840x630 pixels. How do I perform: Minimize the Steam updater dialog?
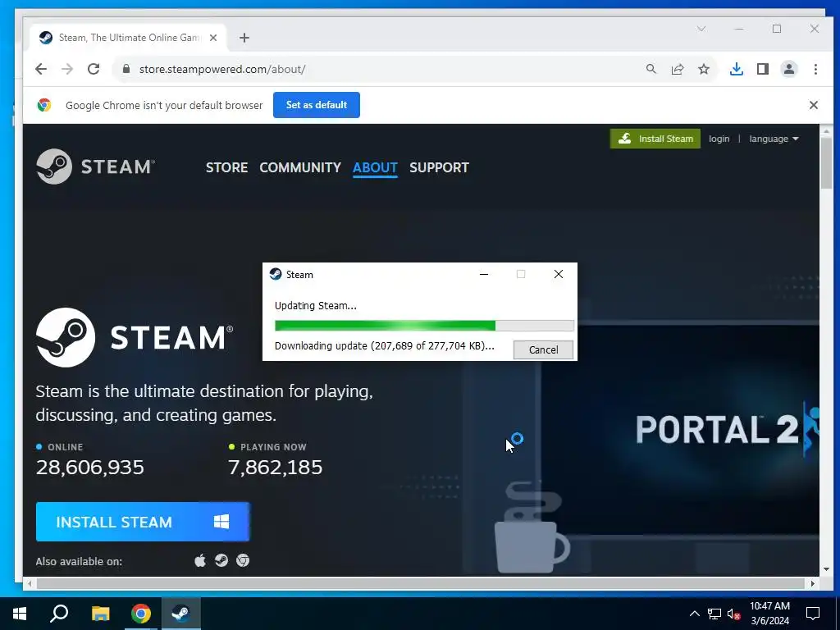[484, 274]
